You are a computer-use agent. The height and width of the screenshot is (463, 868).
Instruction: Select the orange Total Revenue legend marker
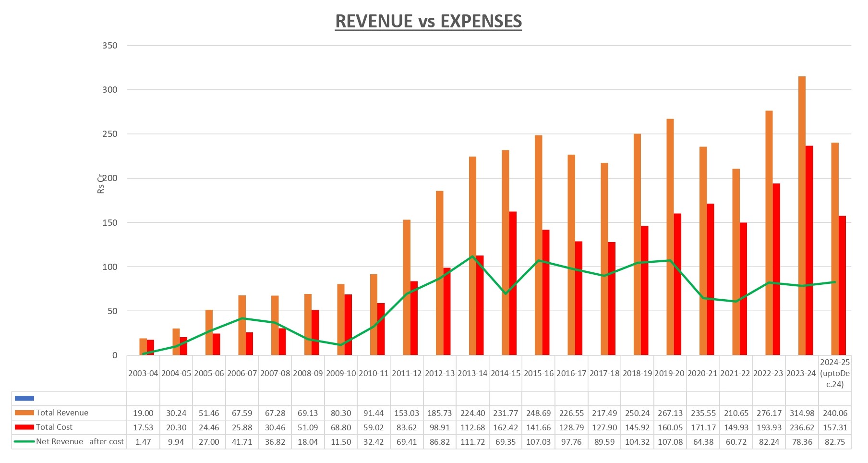coord(25,413)
